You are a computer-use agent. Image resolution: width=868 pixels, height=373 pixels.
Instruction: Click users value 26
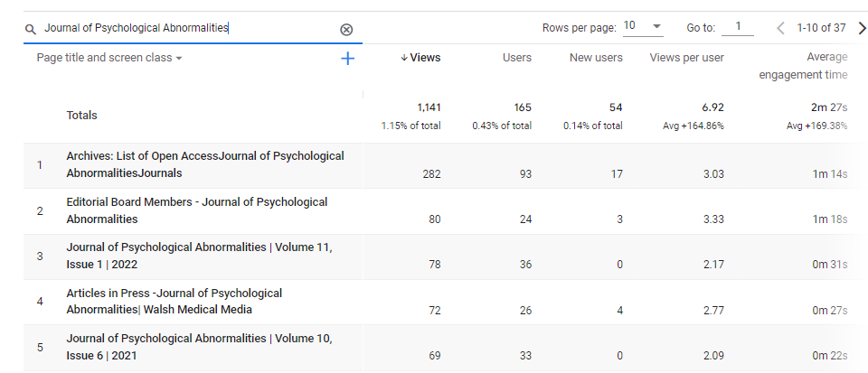coord(525,311)
